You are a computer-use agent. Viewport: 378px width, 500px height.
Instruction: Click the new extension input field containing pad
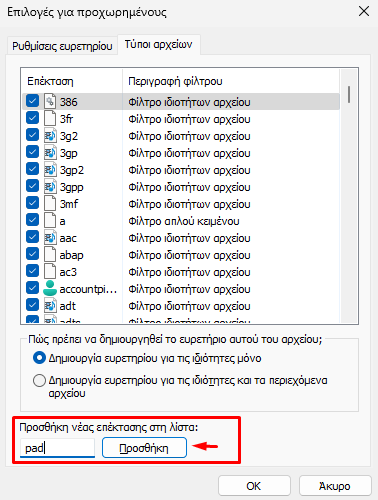[x=57, y=448]
